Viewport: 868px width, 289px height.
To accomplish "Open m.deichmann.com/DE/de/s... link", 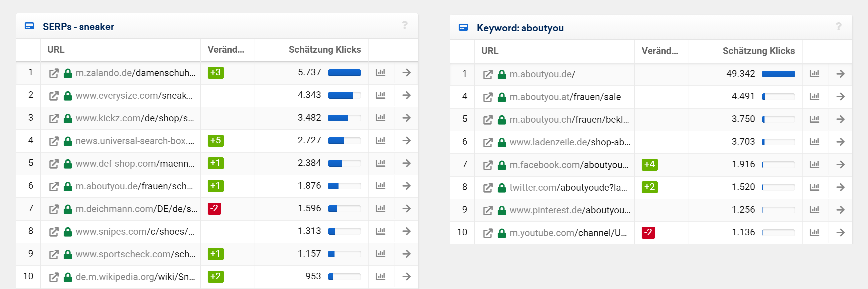I will coord(136,209).
